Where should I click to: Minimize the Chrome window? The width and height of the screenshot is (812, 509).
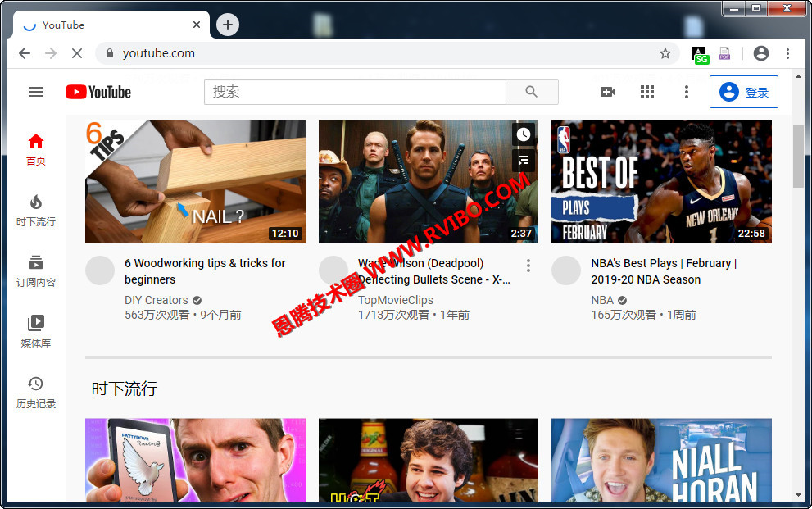(x=734, y=8)
